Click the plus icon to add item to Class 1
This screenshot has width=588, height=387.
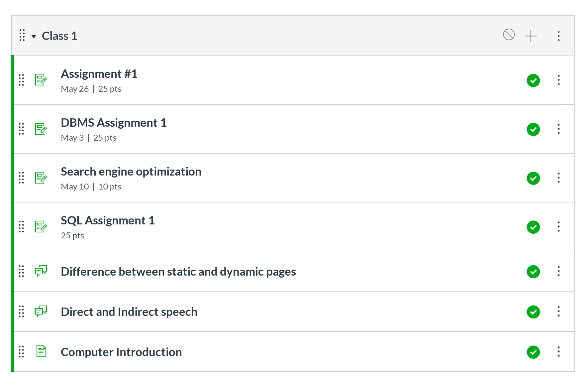(531, 36)
